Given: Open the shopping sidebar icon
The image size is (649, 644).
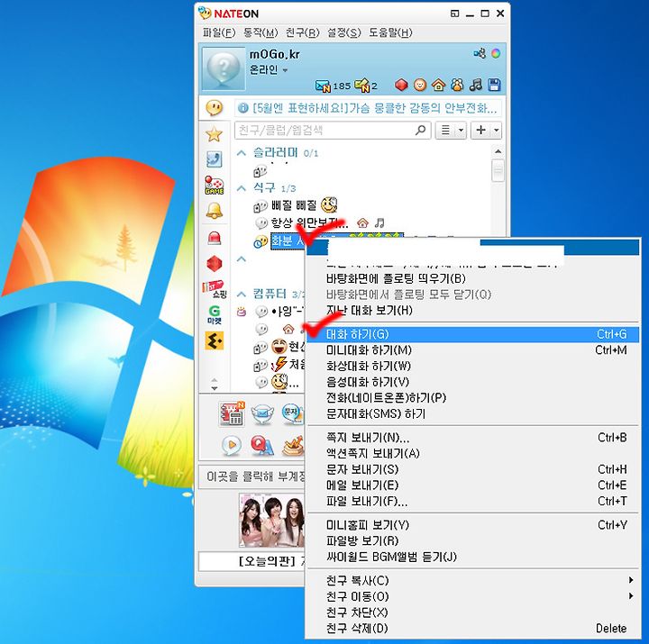Looking at the screenshot, I should (x=215, y=289).
